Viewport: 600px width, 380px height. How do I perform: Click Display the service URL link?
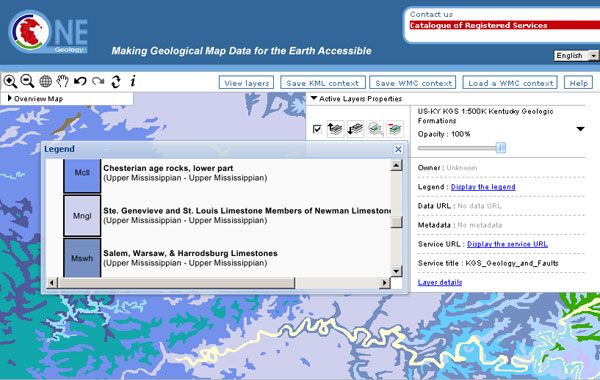507,244
